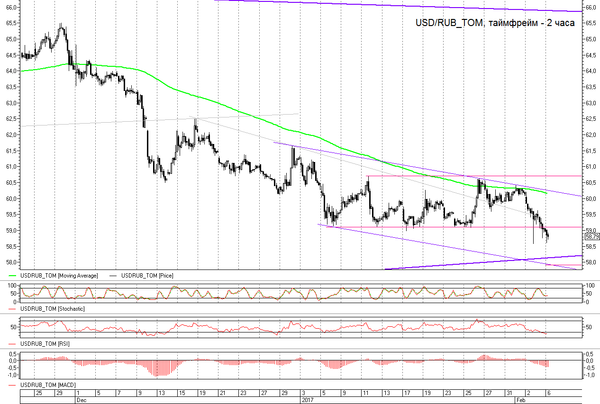Click the green Moving Average legend swatch
The image size is (600, 404).
[13, 275]
